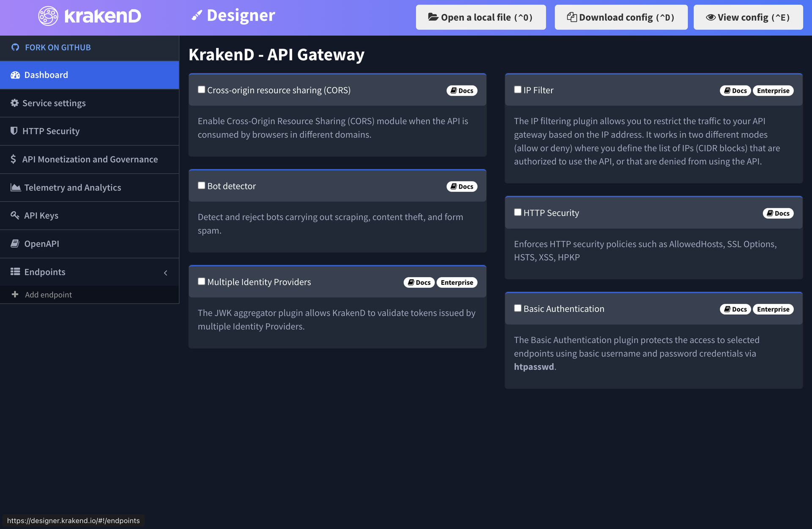Screen dimensions: 812x529
Task: Click the Cross-origin resource sharing (CORS) label
Action: pyautogui.click(x=279, y=90)
